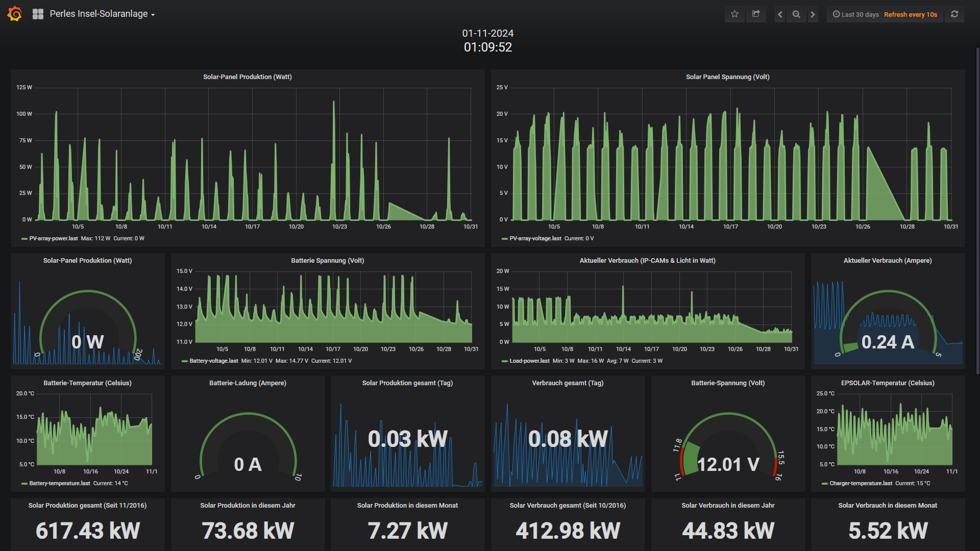
Task: Toggle the PV-array-power.last legend series
Action: click(x=54, y=238)
